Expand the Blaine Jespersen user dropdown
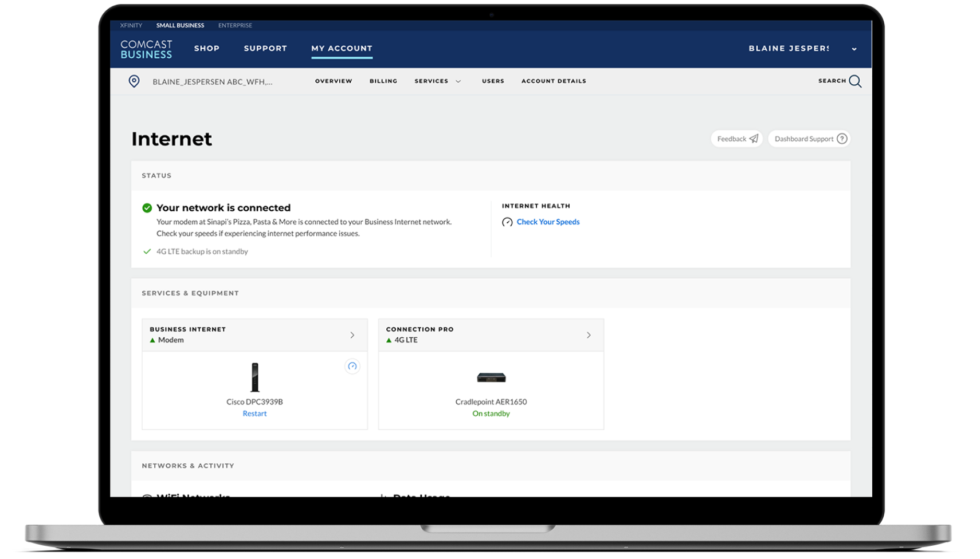The image size is (980, 559). click(x=854, y=49)
